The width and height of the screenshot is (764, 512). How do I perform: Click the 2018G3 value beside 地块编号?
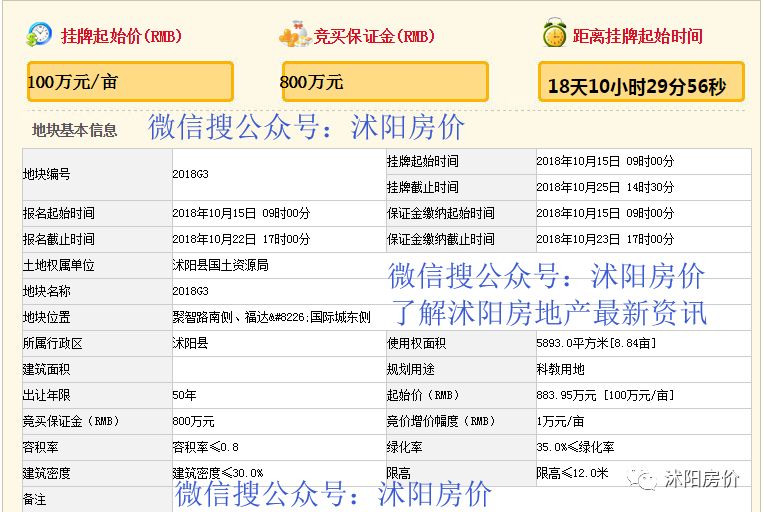[191, 174]
